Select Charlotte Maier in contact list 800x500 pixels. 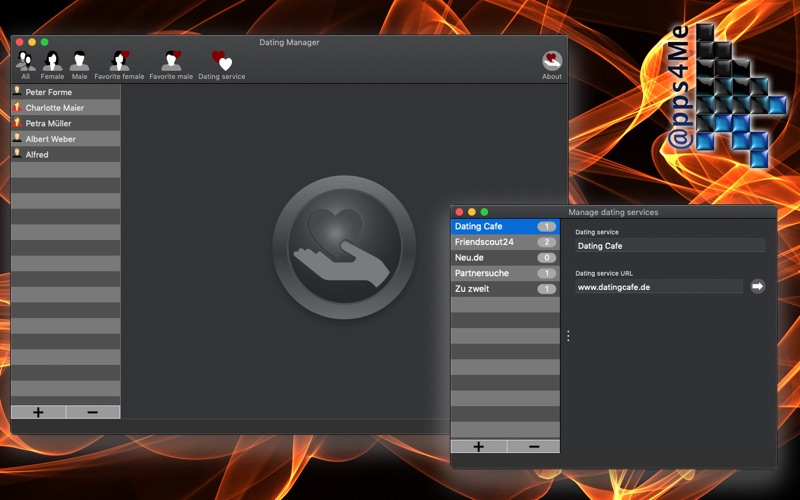pyautogui.click(x=65, y=108)
